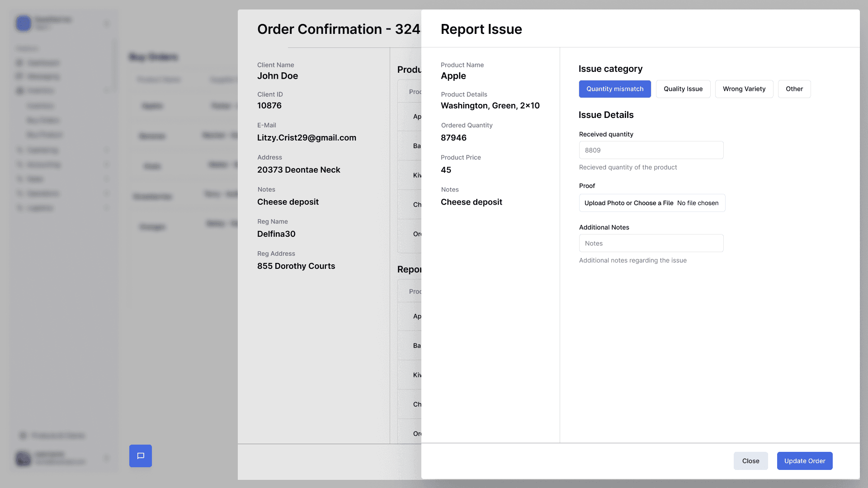Click the Dashboard icon in the sidebar

pyautogui.click(x=19, y=63)
